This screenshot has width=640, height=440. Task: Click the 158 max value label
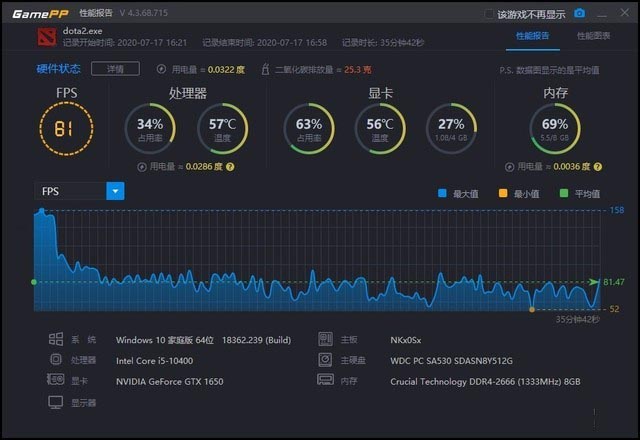coord(617,210)
